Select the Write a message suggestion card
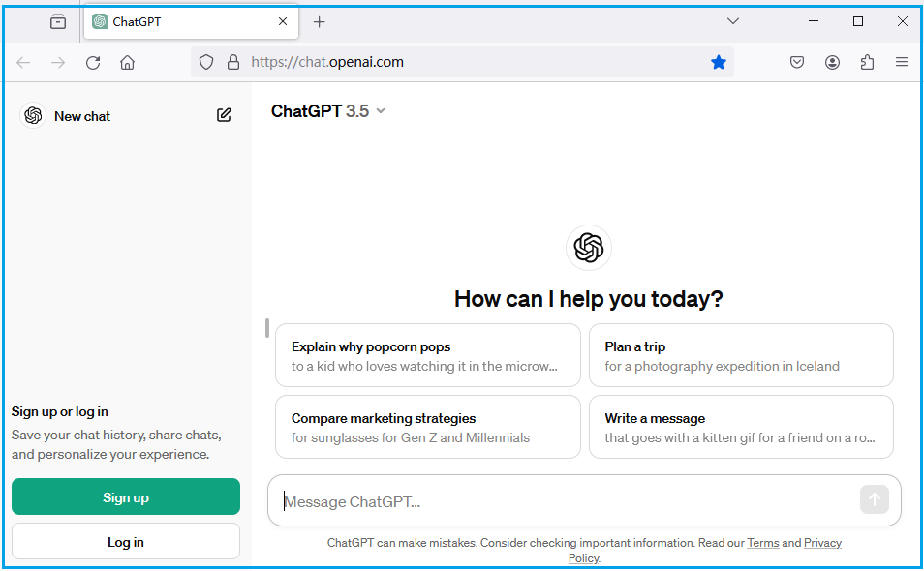924x571 pixels. click(x=741, y=427)
